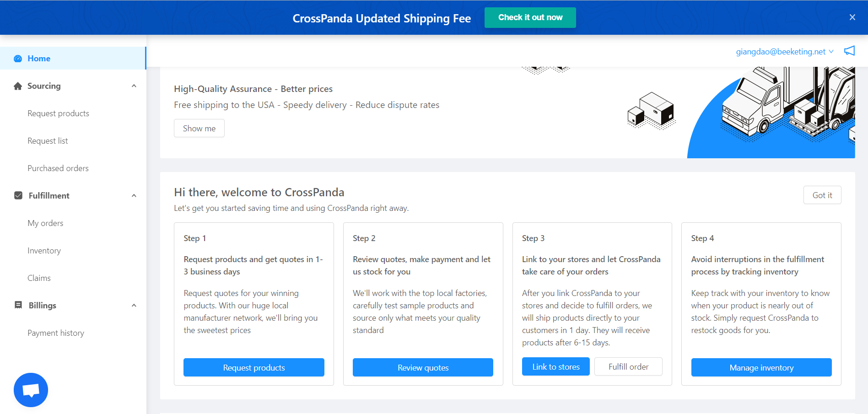Click the Home dashboard icon
This screenshot has width=868, height=414.
[x=18, y=59]
